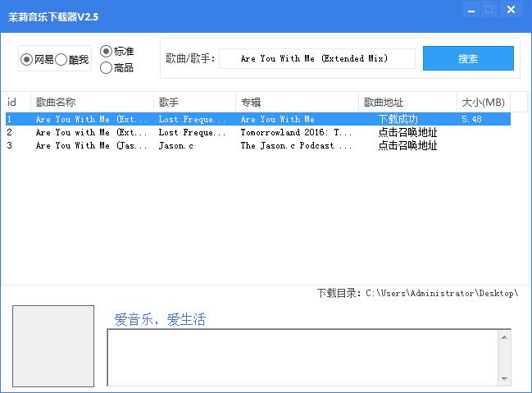Select row 1 song Are You With Me
Image resolution: width=532 pixels, height=393 pixels.
92,119
